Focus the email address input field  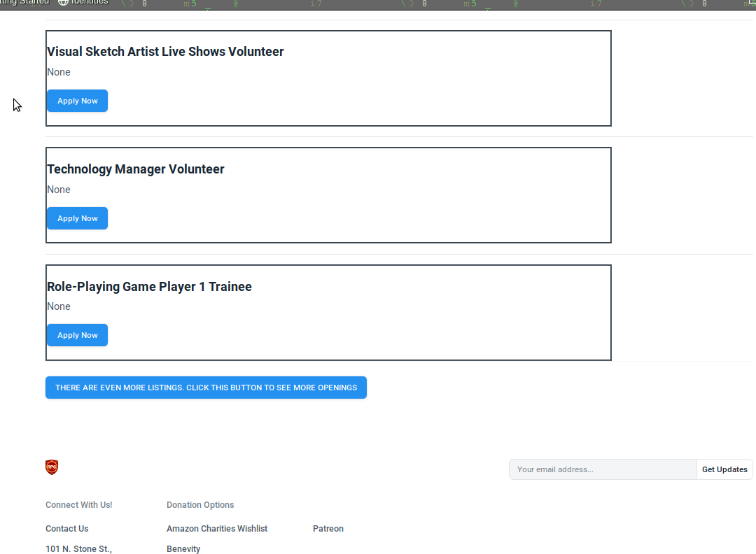pos(602,469)
